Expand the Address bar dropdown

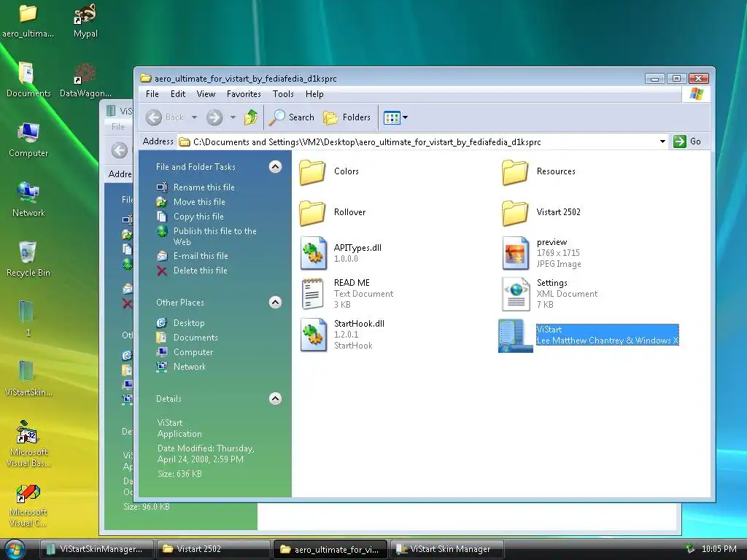click(662, 141)
